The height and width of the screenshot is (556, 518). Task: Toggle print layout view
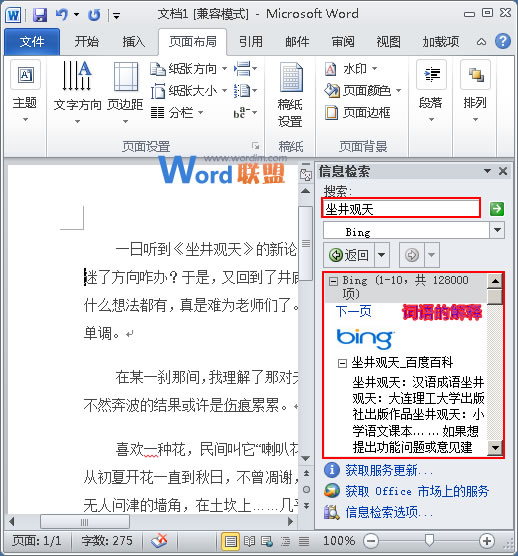230,541
